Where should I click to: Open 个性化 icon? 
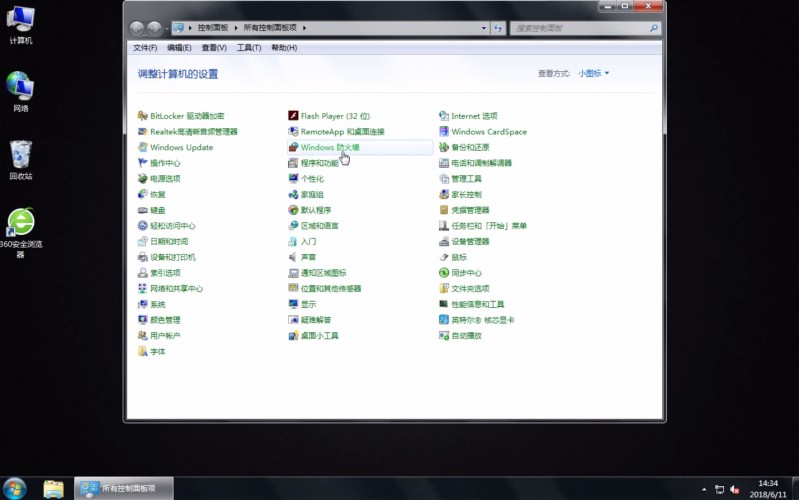293,178
